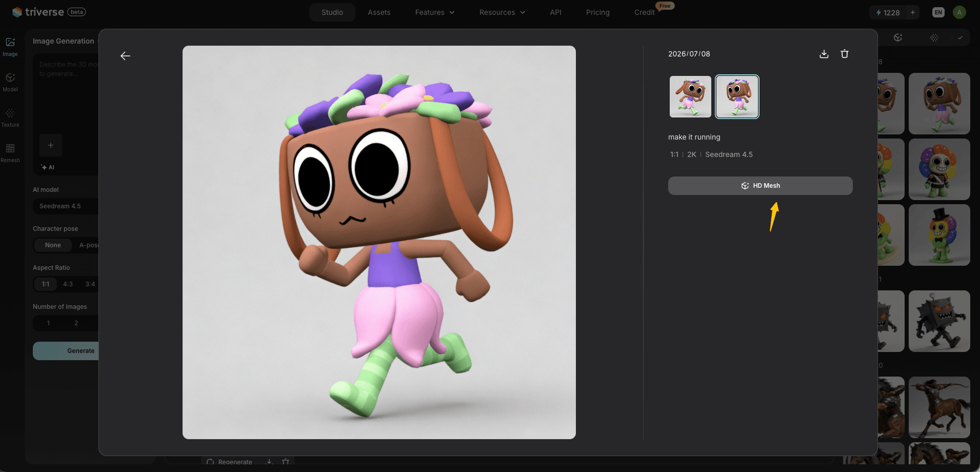Click the 3D cube filter icon top right
Image resolution: width=980 pixels, height=472 pixels.
pos(898,37)
